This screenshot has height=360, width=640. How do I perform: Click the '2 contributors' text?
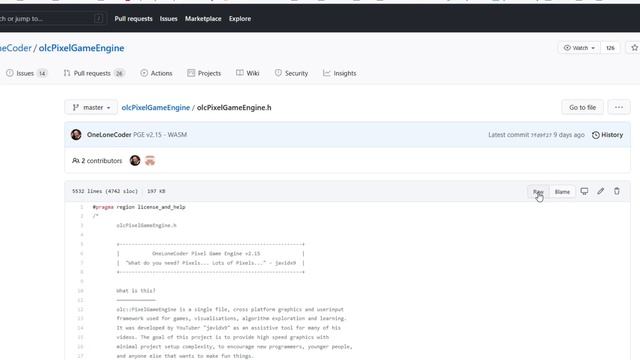(97, 161)
